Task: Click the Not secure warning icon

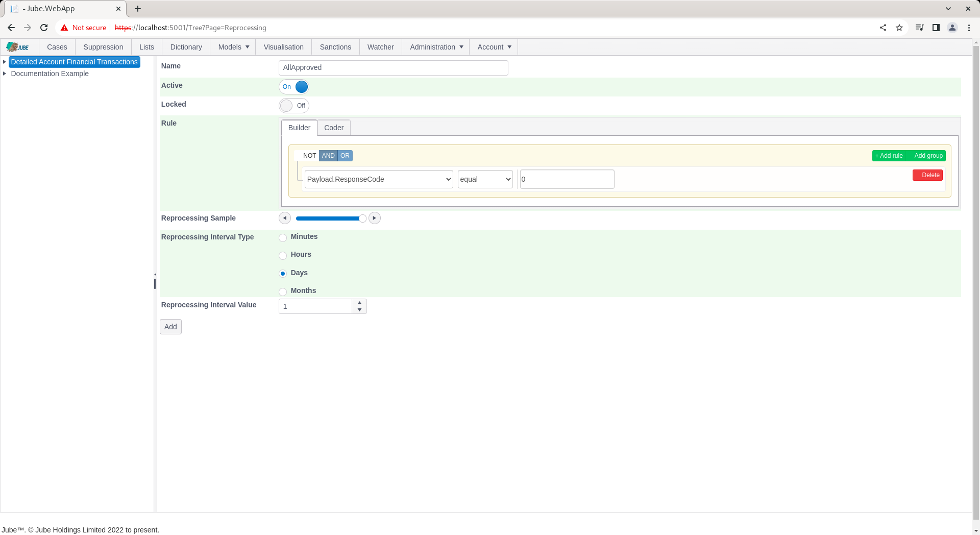Action: click(x=64, y=28)
